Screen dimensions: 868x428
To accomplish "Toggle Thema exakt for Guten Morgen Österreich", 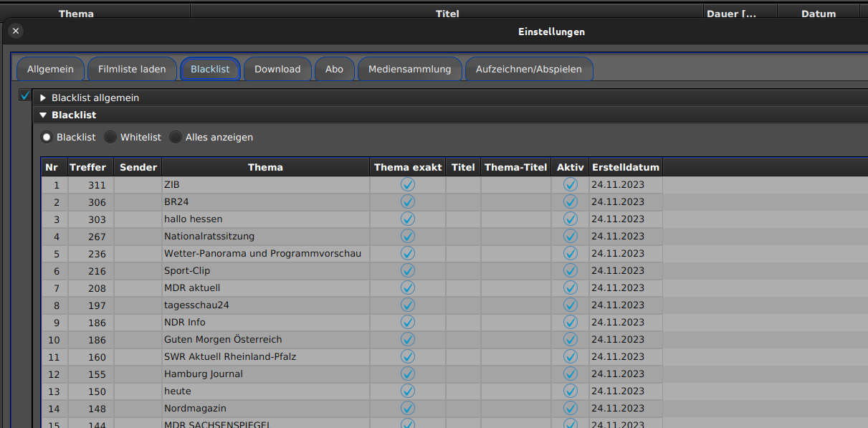I will 408,339.
